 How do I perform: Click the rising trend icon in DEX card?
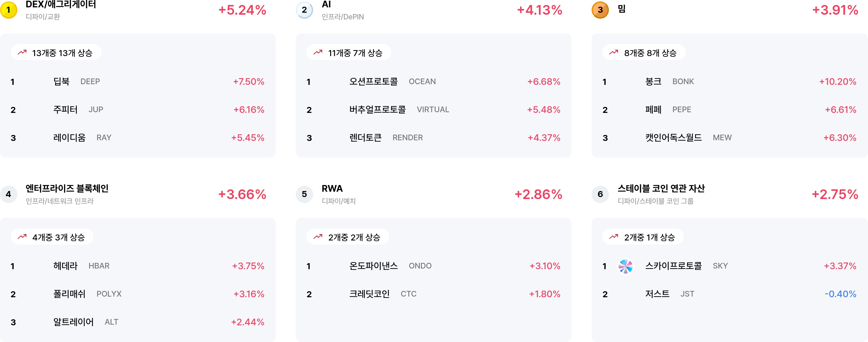[x=22, y=52]
